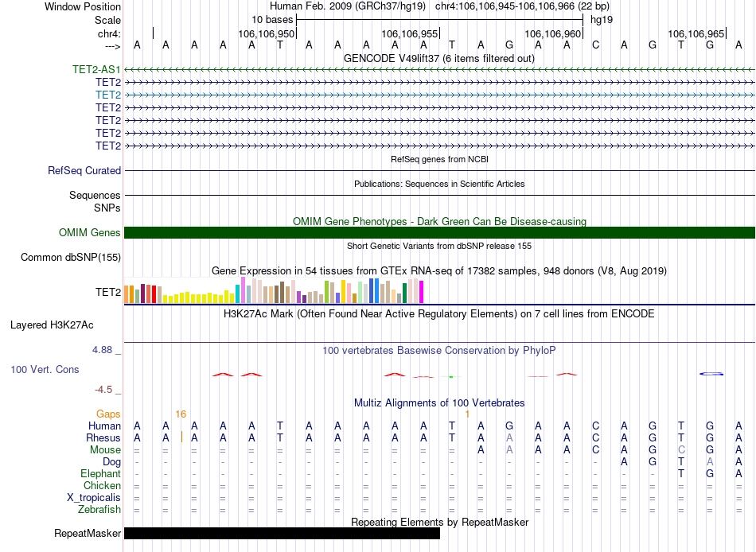
Task: Select the light-blue TET2 transcript label
Action: 108,95
